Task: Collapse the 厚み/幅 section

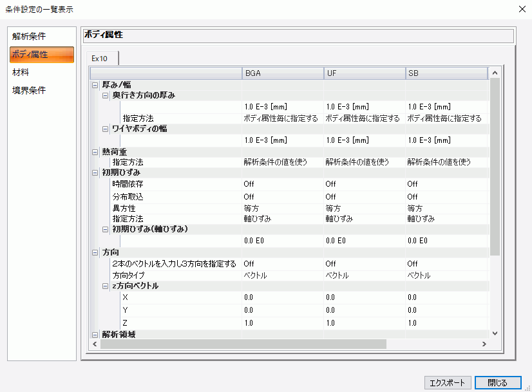Action: (x=95, y=84)
